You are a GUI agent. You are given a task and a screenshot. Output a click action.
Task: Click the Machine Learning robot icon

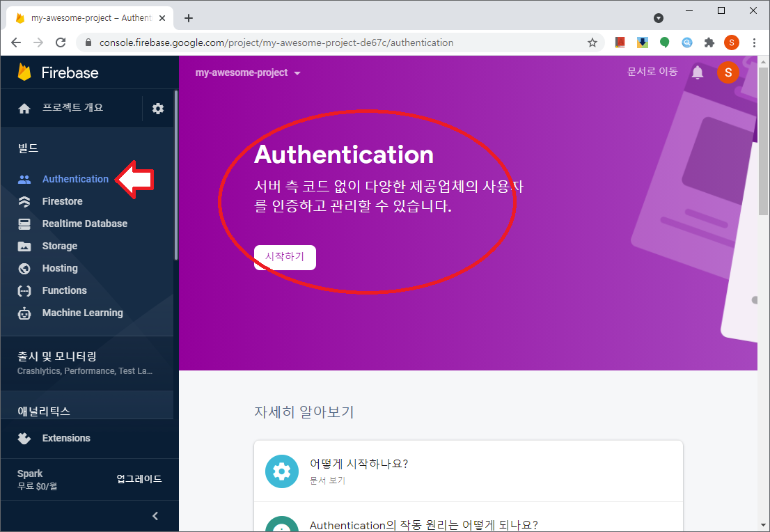24,313
